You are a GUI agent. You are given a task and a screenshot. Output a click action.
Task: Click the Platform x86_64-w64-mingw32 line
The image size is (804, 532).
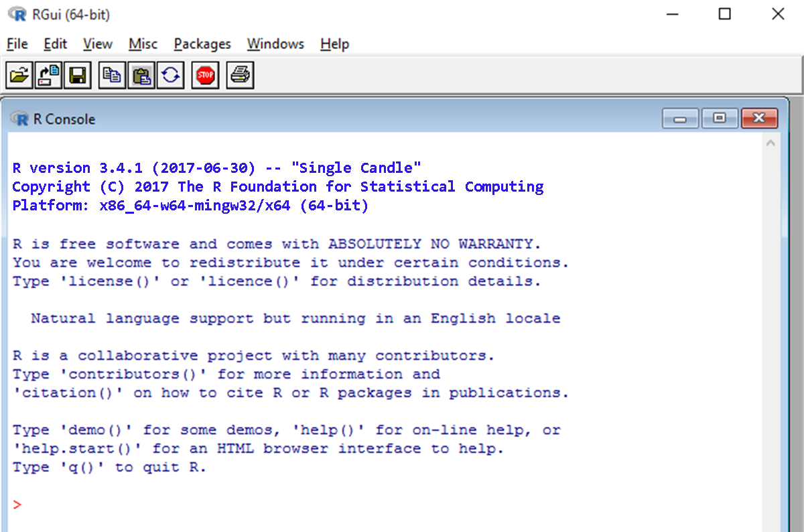[191, 206]
